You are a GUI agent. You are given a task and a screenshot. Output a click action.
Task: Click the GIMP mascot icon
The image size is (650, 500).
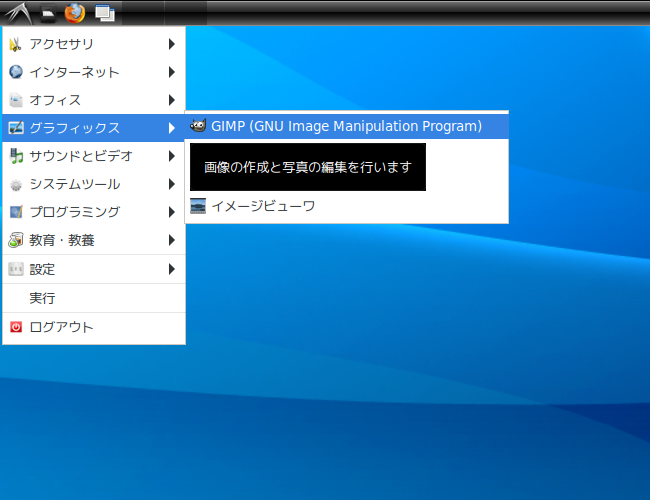[198, 125]
